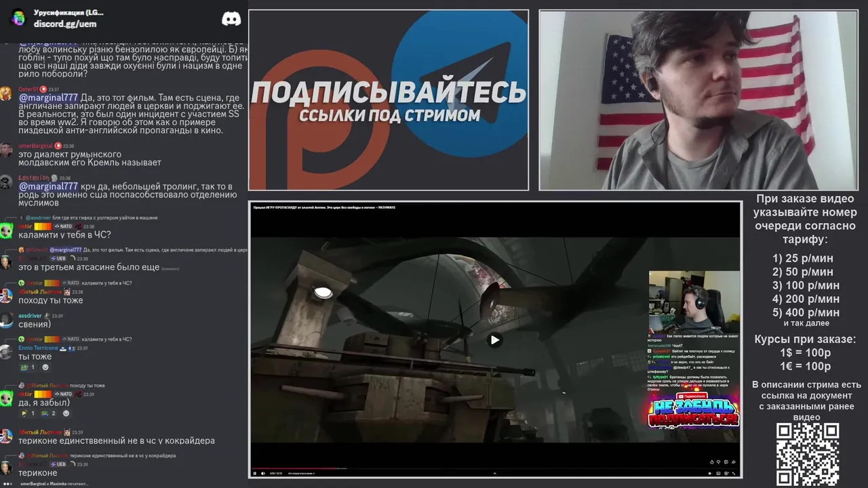Toggle subtitles icon in player controls

coord(718,474)
